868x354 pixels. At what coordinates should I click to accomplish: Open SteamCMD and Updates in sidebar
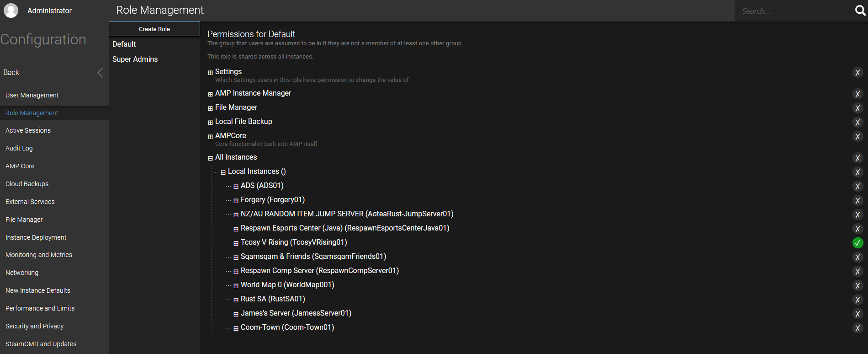pos(54,344)
